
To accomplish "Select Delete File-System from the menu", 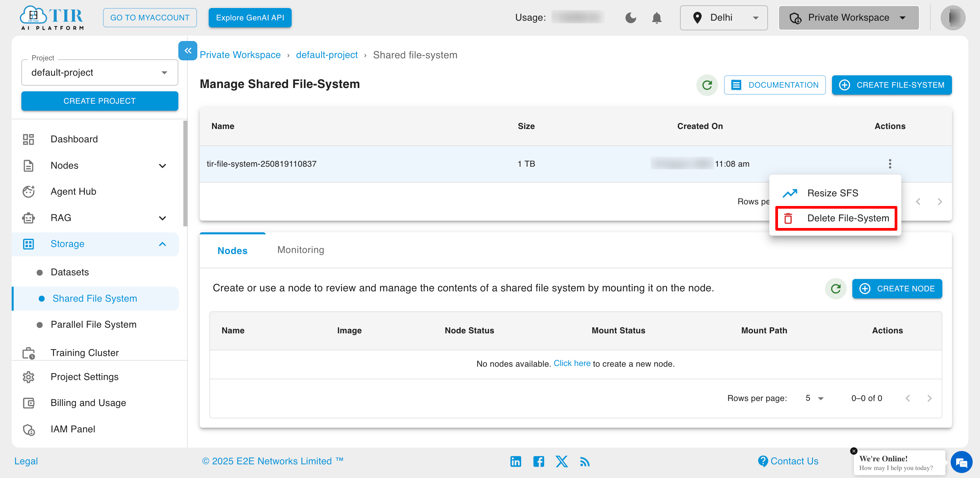I will click(835, 218).
